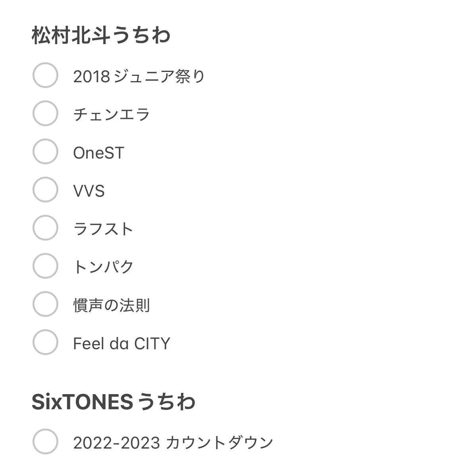Tap the 慣声の法則 label text
Viewport: 468px width, 476px height.
click(x=111, y=306)
